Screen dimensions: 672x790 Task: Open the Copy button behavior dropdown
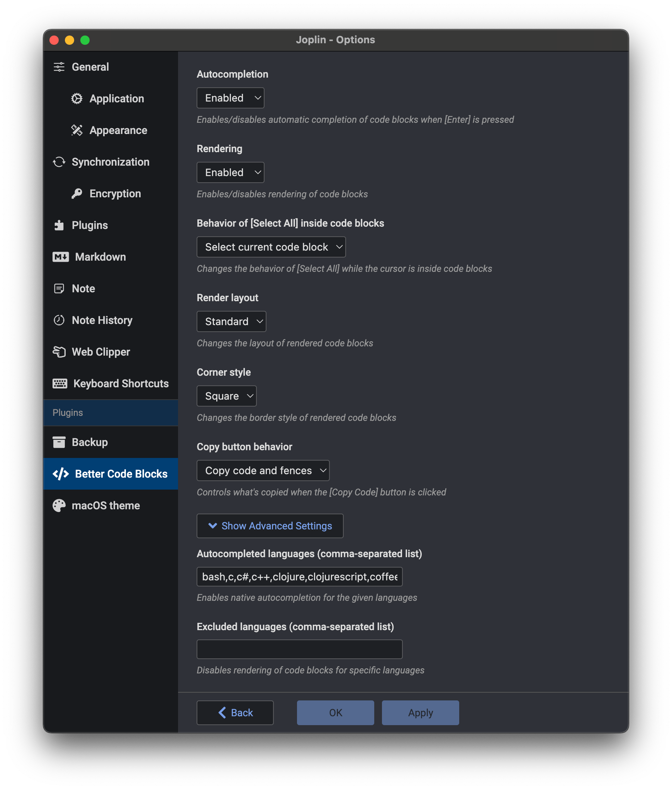[263, 471]
